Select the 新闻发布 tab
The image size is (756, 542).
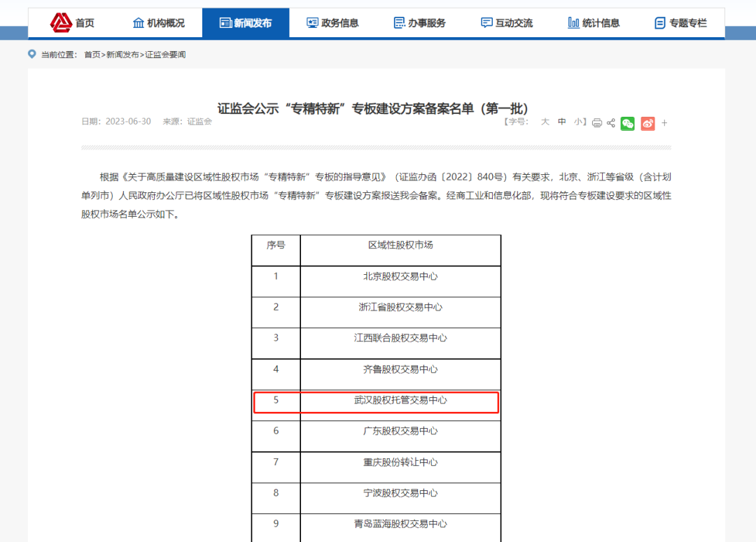coord(246,22)
